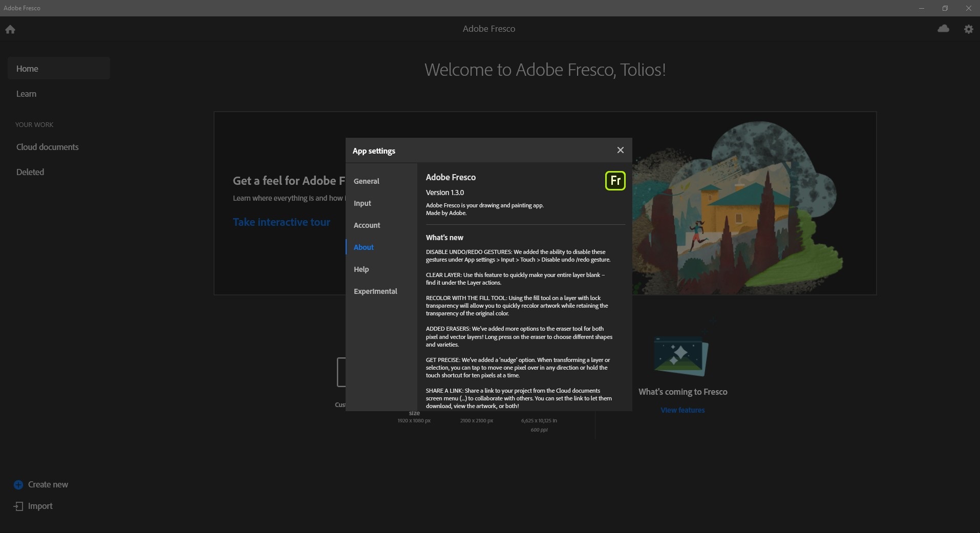Open the Experimental settings tab
The height and width of the screenshot is (533, 980).
pos(375,291)
